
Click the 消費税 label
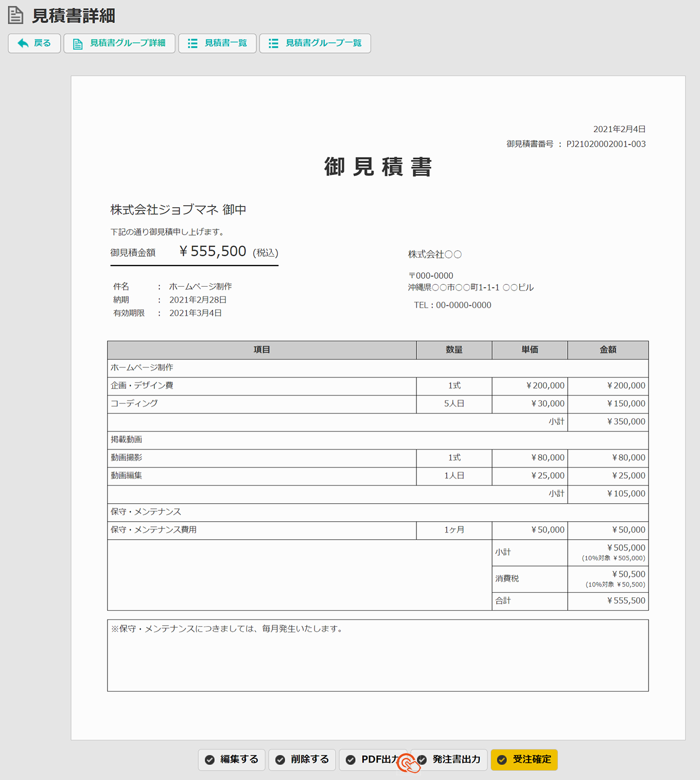507,578
